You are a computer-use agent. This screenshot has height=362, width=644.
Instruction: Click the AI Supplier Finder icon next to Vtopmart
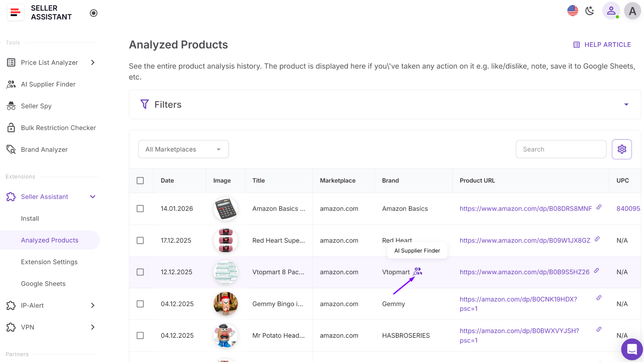[418, 272]
